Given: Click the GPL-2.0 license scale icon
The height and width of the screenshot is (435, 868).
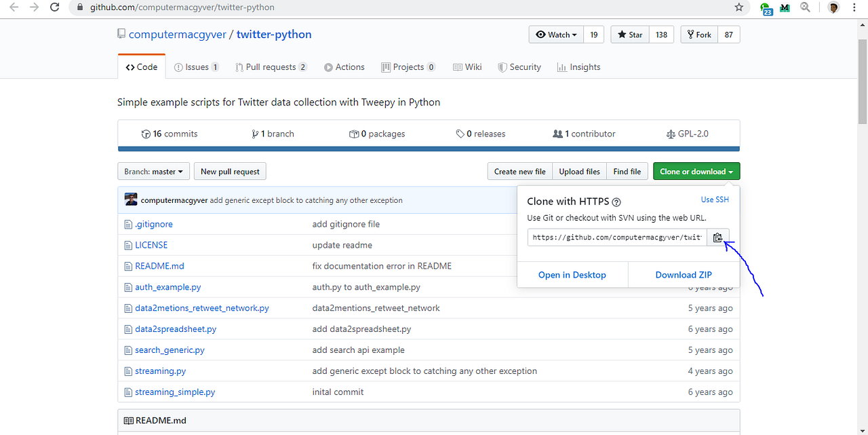Looking at the screenshot, I should (x=671, y=134).
